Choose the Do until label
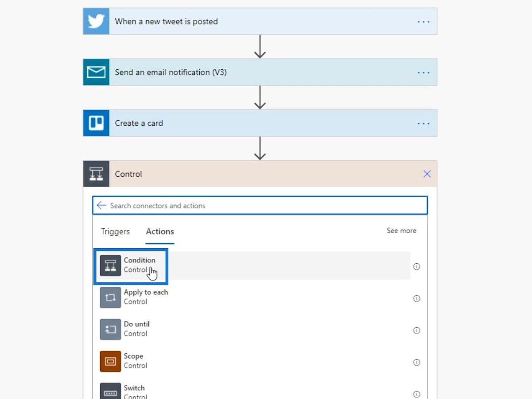Screen dimensions: 532x399 point(136,324)
